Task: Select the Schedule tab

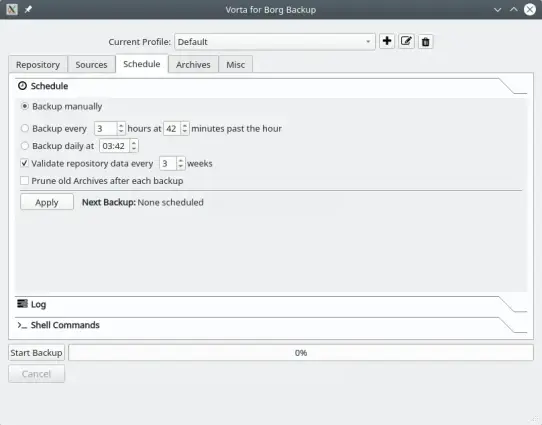Action: tap(142, 64)
